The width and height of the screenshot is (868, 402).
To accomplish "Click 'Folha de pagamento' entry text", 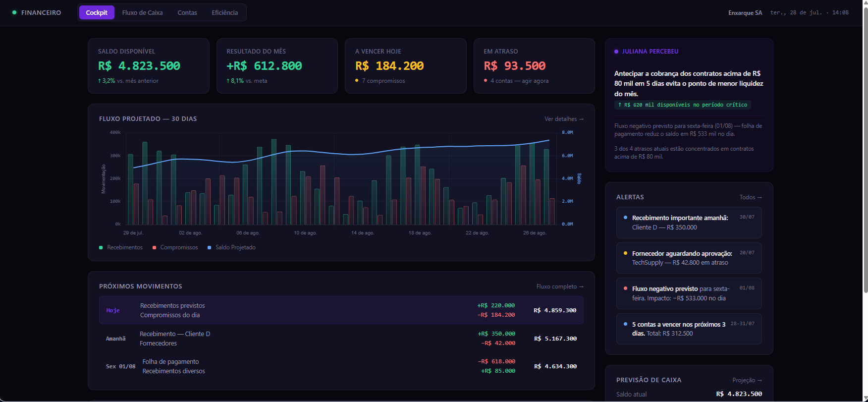I will pos(171,362).
